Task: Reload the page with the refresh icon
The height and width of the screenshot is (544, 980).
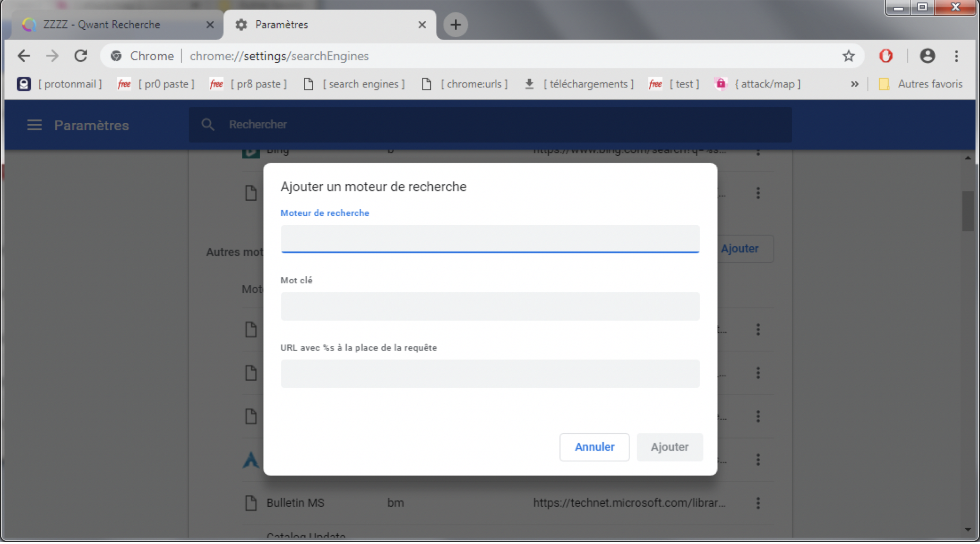Action: (x=81, y=56)
